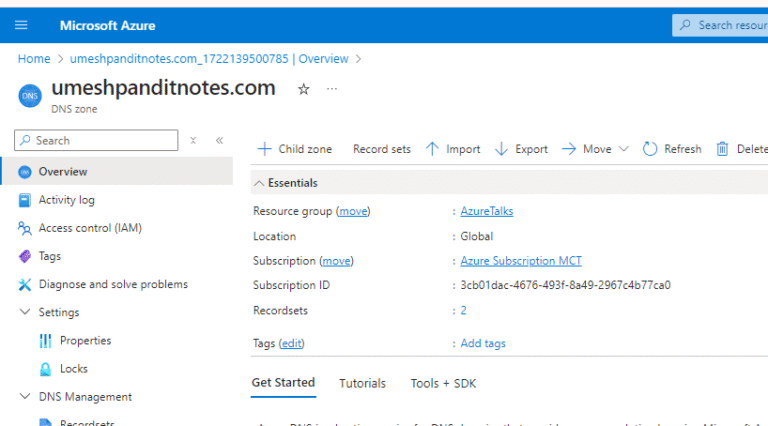
Task: Click Refresh in toolbar
Action: [682, 149]
